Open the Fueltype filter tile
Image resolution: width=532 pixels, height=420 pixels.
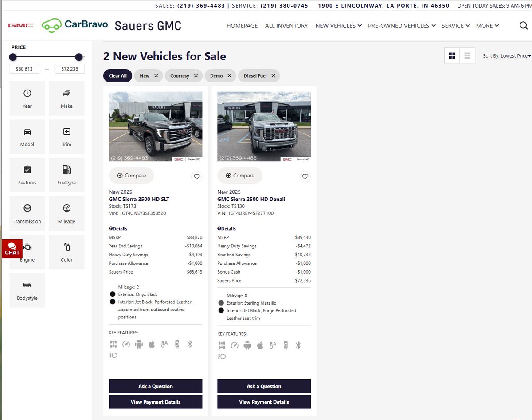click(66, 175)
